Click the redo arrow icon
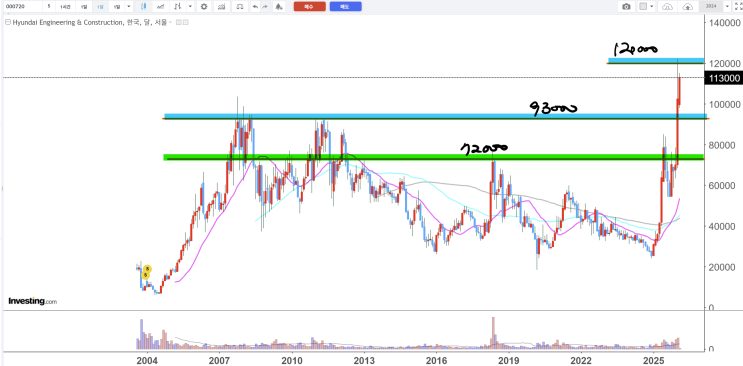743x366 pixels. coord(265,7)
